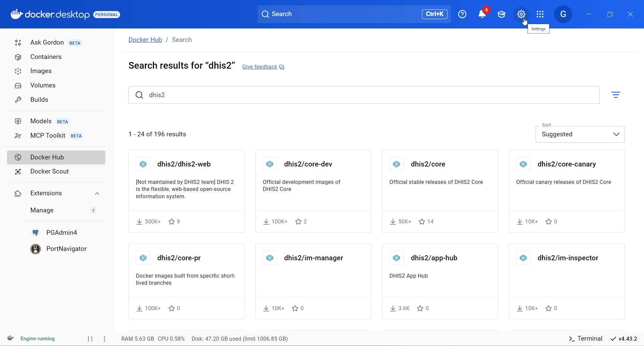Click the Give feedback link
The height and width of the screenshot is (346, 644).
pyautogui.click(x=260, y=67)
